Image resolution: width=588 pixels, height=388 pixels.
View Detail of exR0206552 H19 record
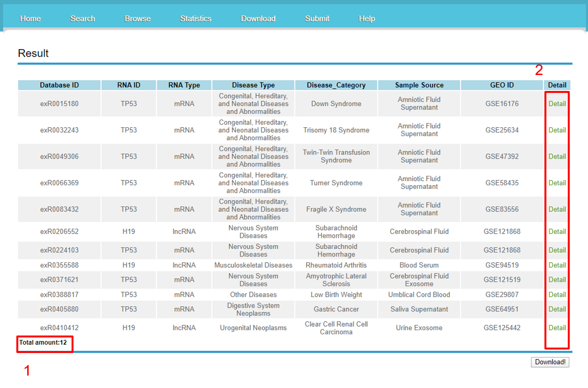pyautogui.click(x=557, y=232)
